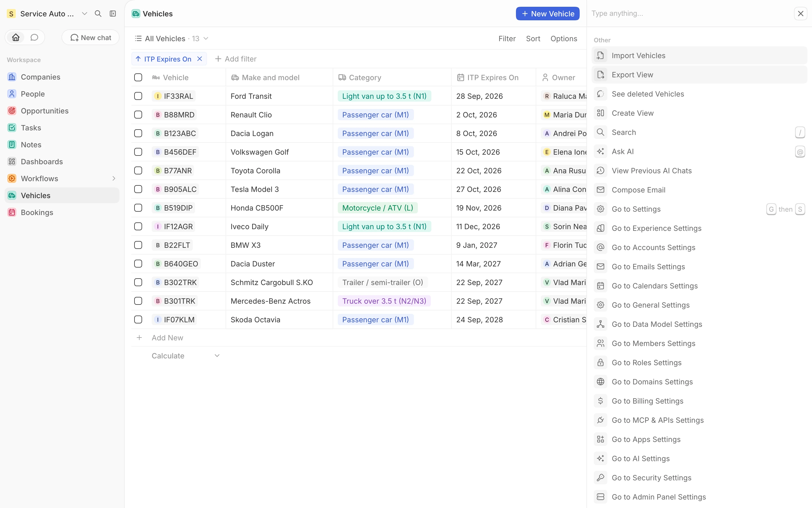The image size is (812, 508).
Task: Expand the Workflows sidebar chevron
Action: [x=114, y=178]
